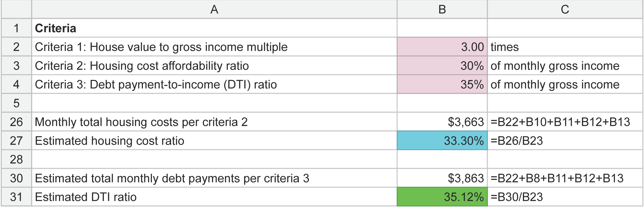
Task: Select row 5 header
Action: (x=16, y=103)
